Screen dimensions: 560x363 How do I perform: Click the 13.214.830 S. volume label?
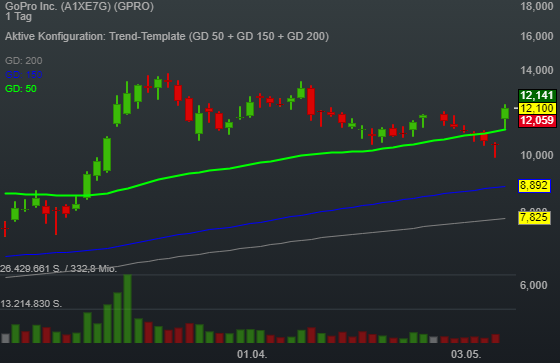pyautogui.click(x=31, y=304)
